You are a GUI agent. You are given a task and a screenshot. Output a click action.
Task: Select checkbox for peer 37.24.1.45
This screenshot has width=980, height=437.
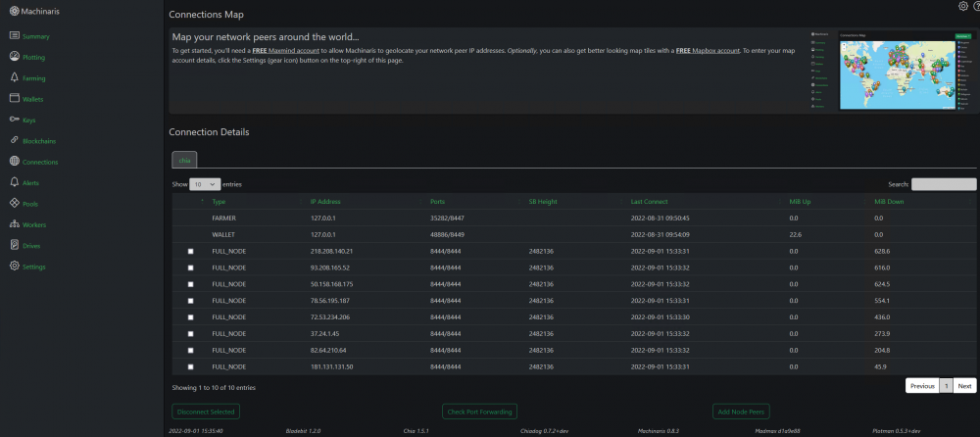pos(191,334)
